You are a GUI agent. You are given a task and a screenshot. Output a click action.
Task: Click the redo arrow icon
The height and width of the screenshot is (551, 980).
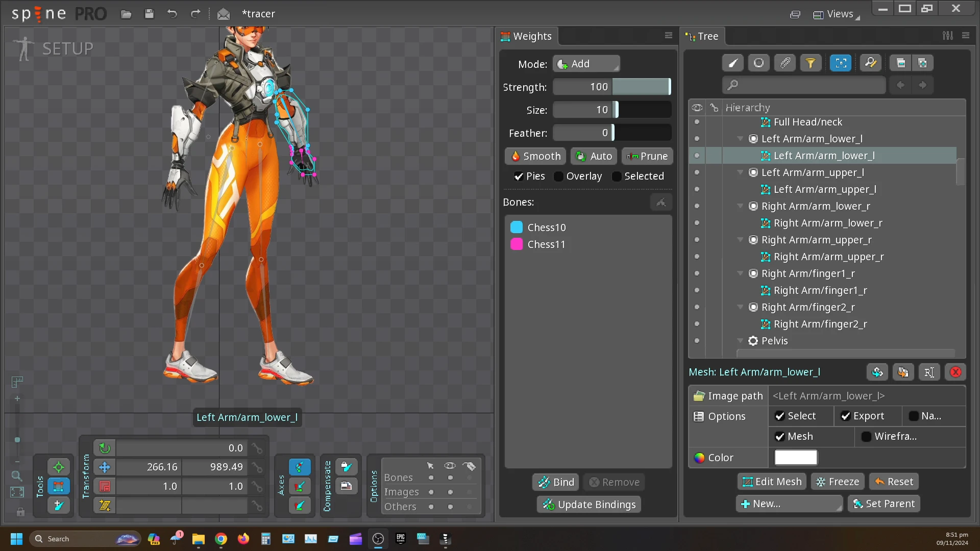click(195, 14)
